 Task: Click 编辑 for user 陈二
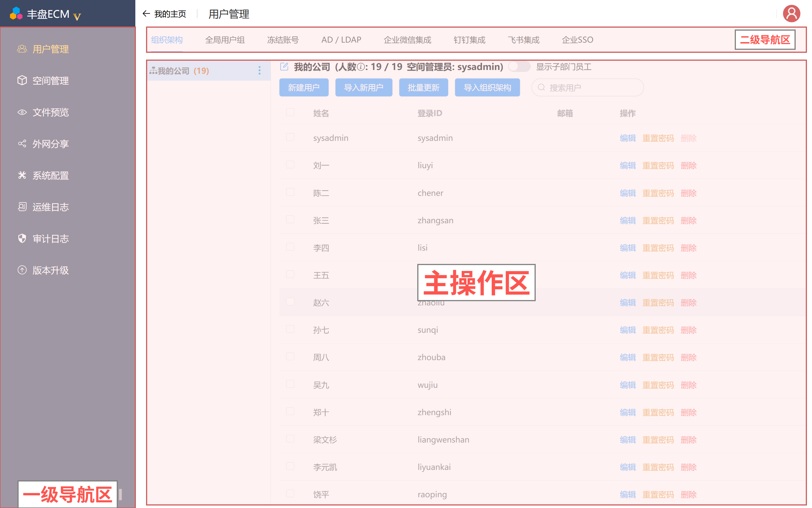(628, 193)
